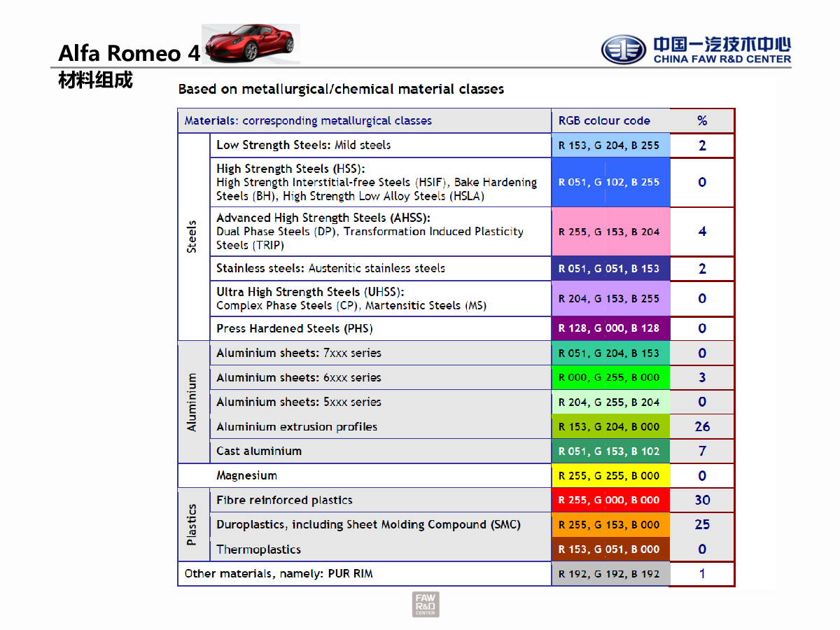
Task: Select the R 255, G 255, B 000 swatch
Action: (610, 475)
